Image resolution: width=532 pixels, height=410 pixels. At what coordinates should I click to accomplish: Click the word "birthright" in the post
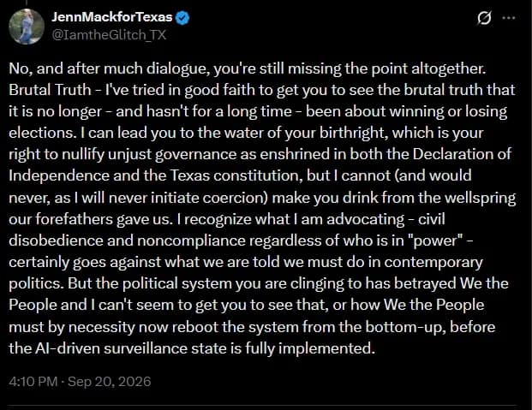click(x=354, y=134)
